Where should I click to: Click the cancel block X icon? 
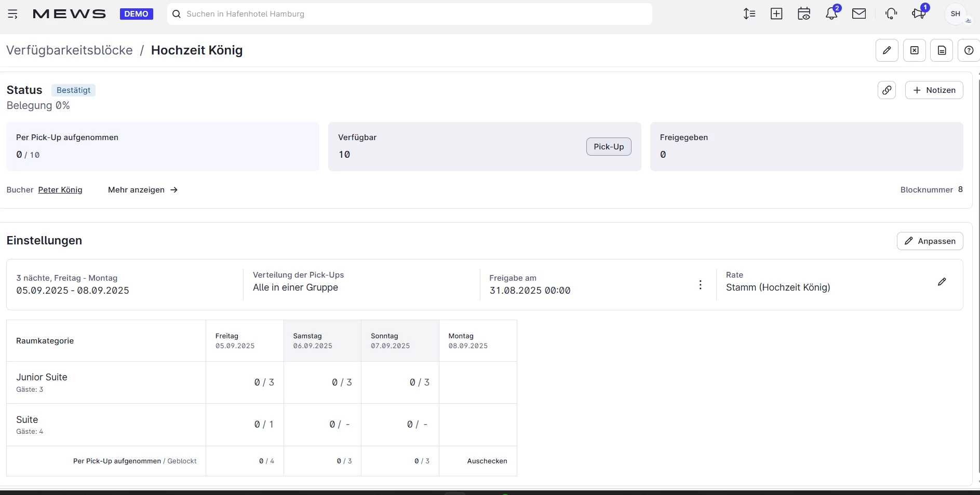click(915, 50)
